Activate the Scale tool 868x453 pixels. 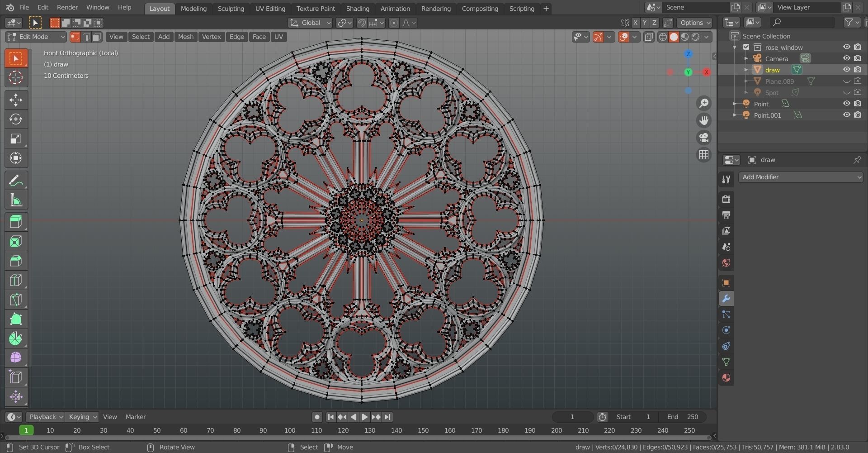pyautogui.click(x=16, y=138)
